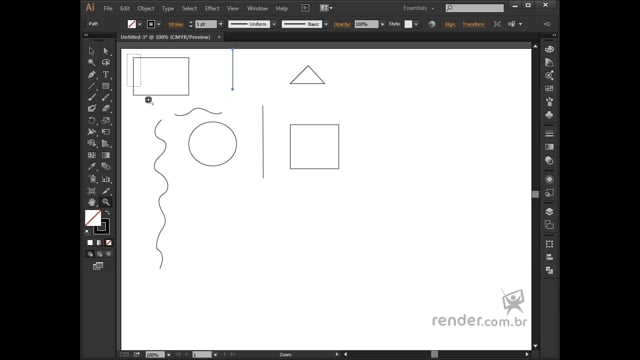Open the Pathfinder panel icon on dock
Screen dimensions: 640x360
(x=549, y=270)
